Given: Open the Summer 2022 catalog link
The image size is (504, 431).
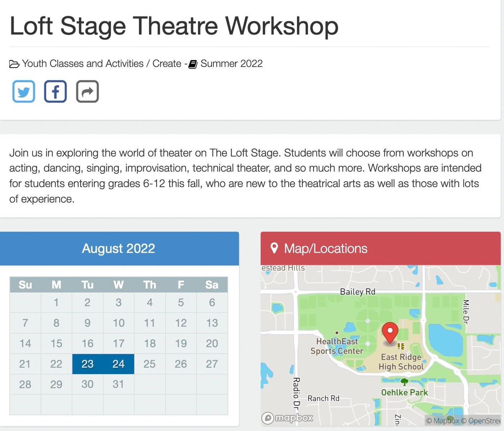Looking at the screenshot, I should tap(231, 63).
